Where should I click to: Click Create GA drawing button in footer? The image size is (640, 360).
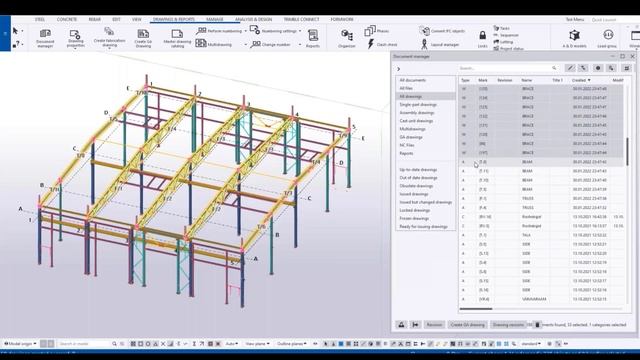pyautogui.click(x=467, y=324)
